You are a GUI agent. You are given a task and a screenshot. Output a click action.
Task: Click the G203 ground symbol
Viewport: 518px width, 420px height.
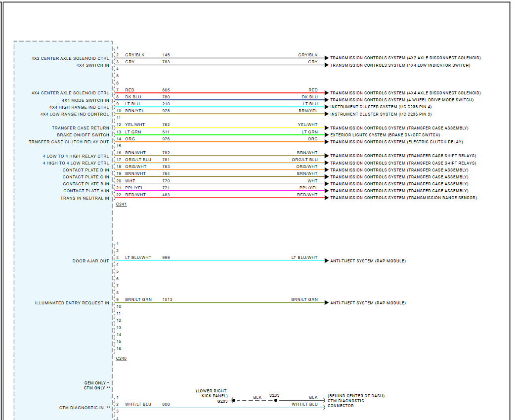[x=231, y=401]
